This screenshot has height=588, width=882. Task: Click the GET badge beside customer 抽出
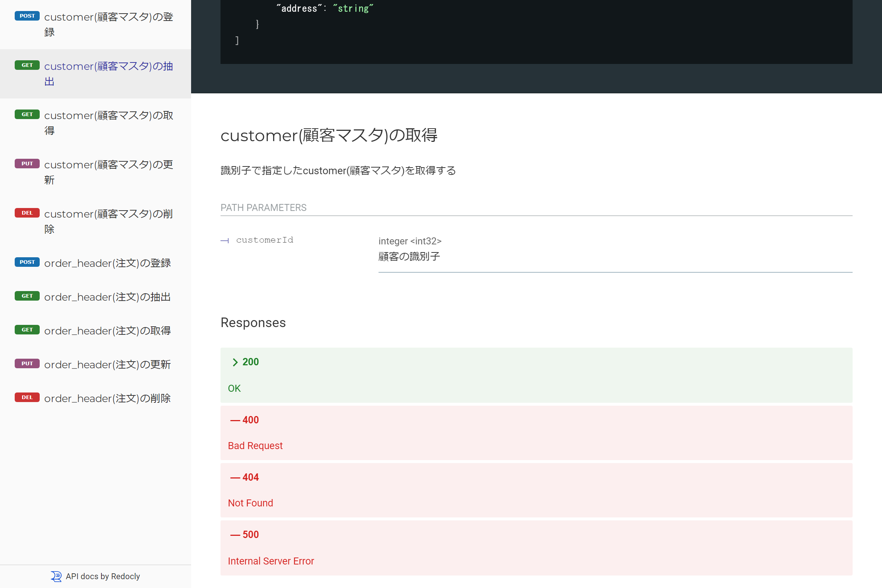pos(27,65)
